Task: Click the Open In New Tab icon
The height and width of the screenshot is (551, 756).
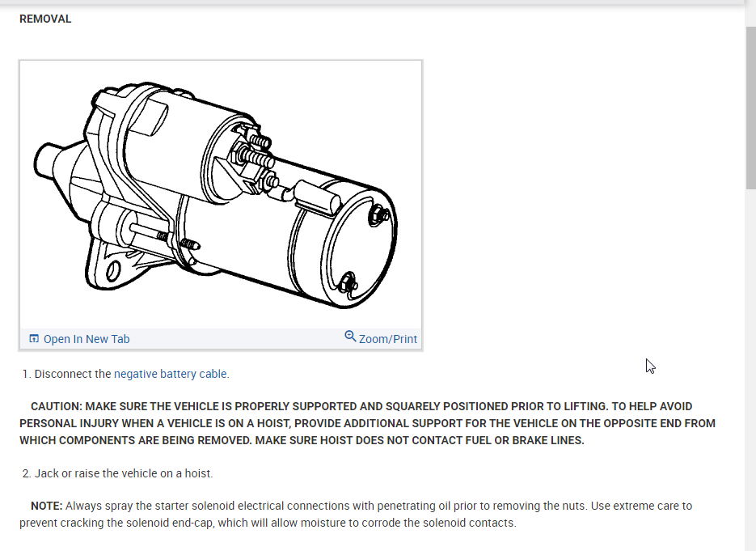Action: click(34, 338)
